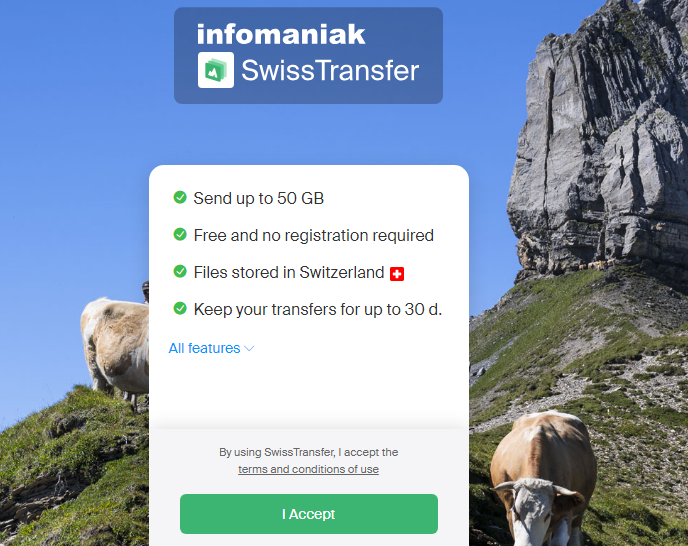688x546 pixels.
Task: Click the I Accept button
Action: [309, 514]
